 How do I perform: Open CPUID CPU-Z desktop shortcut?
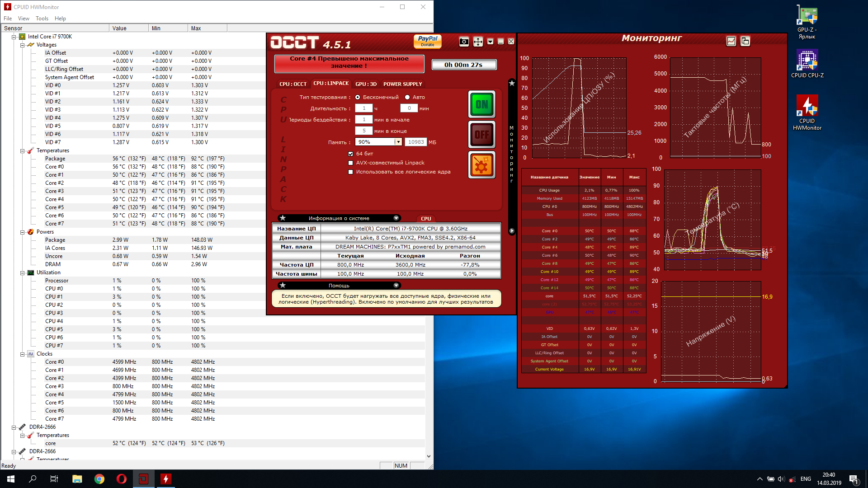click(x=807, y=64)
